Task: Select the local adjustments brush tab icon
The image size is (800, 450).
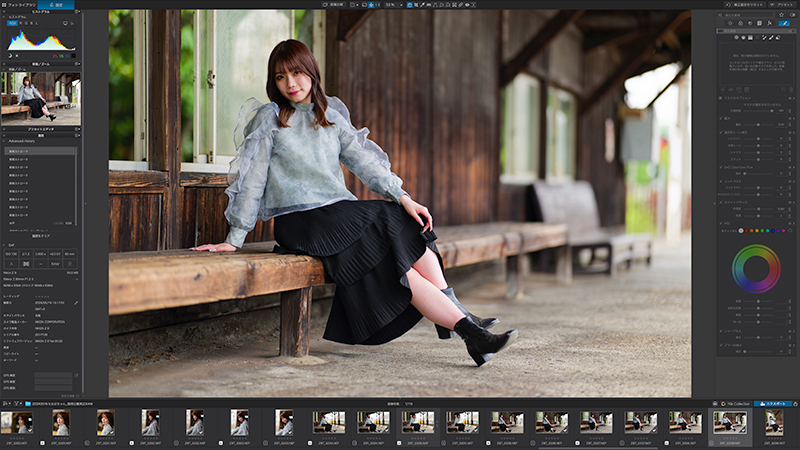Action: click(x=784, y=23)
